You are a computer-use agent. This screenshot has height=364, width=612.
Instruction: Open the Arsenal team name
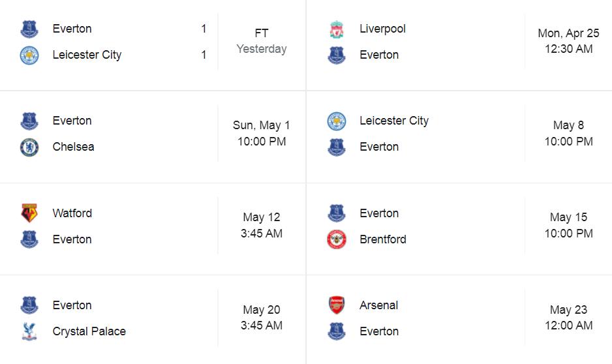[378, 305]
